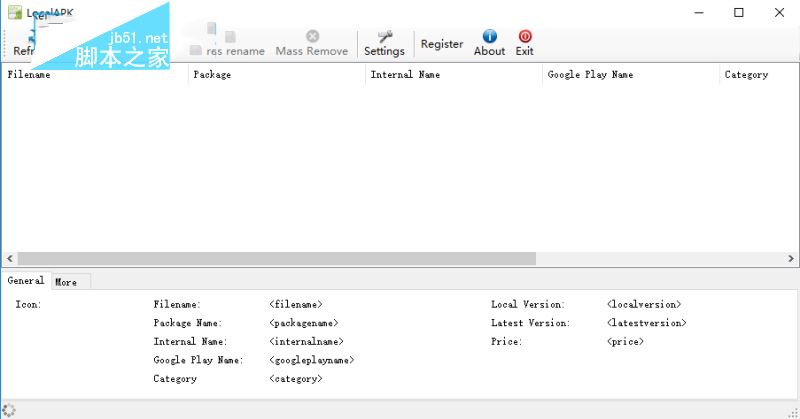Click the <latestversion> placeholder value
Screen dimensions: 800x419
click(646, 323)
